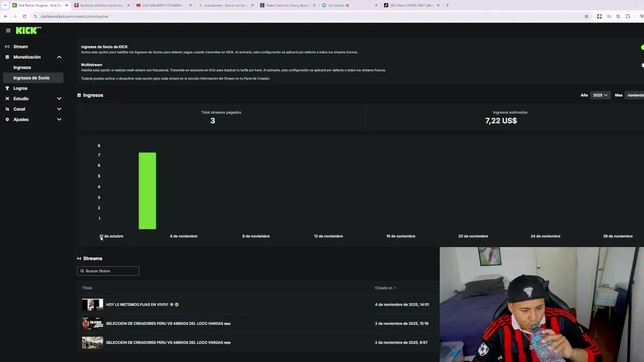The height and width of the screenshot is (362, 644).
Task: Close the Kick Partner Program tab
Action: tap(66, 5)
